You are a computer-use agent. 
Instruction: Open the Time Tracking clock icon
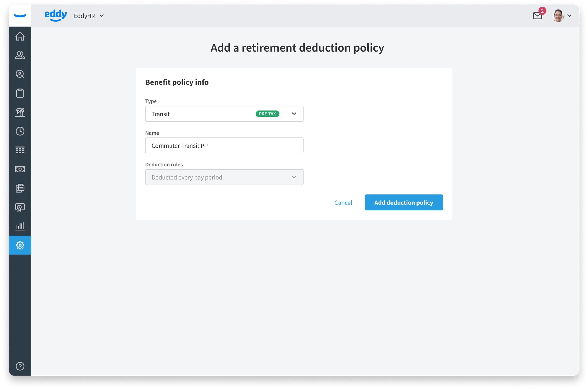(x=20, y=131)
